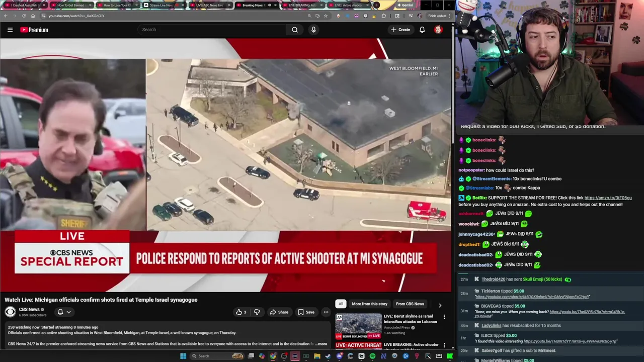The height and width of the screenshot is (362, 644).
Task: Focus the YouTube search field
Action: coord(212,30)
